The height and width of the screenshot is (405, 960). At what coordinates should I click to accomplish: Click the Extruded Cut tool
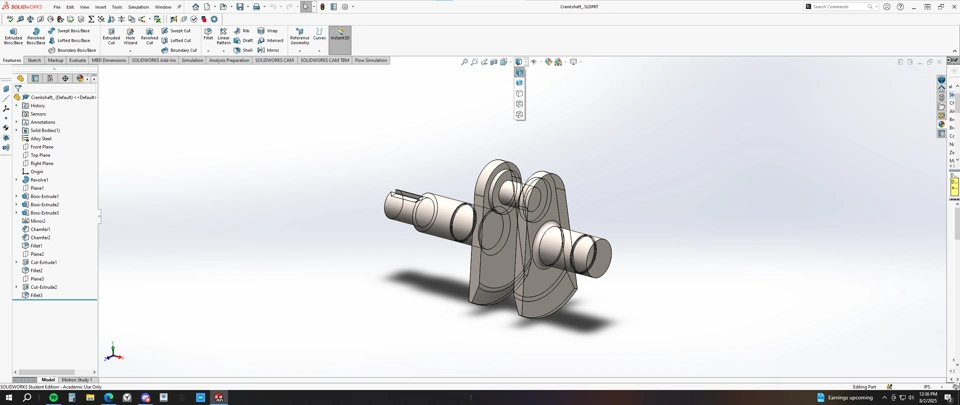pyautogui.click(x=111, y=36)
